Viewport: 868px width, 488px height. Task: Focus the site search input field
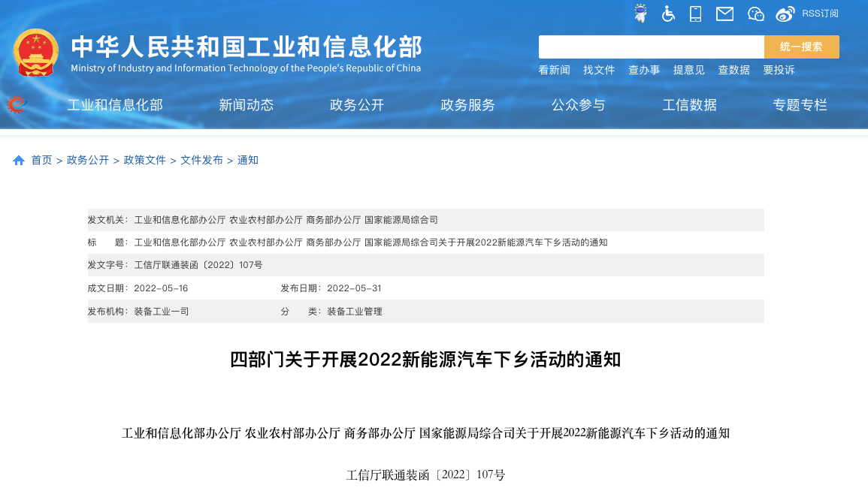coord(651,47)
